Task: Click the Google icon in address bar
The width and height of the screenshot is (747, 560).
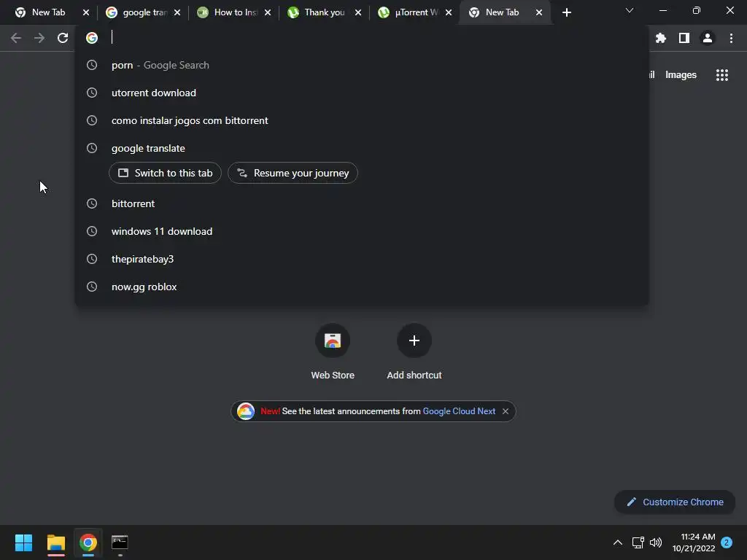Action: coord(92,38)
